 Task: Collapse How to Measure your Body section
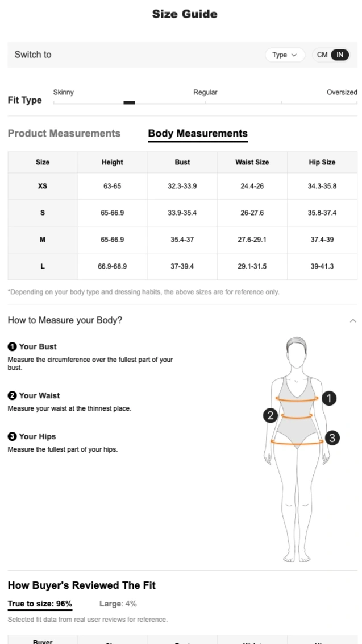353,320
